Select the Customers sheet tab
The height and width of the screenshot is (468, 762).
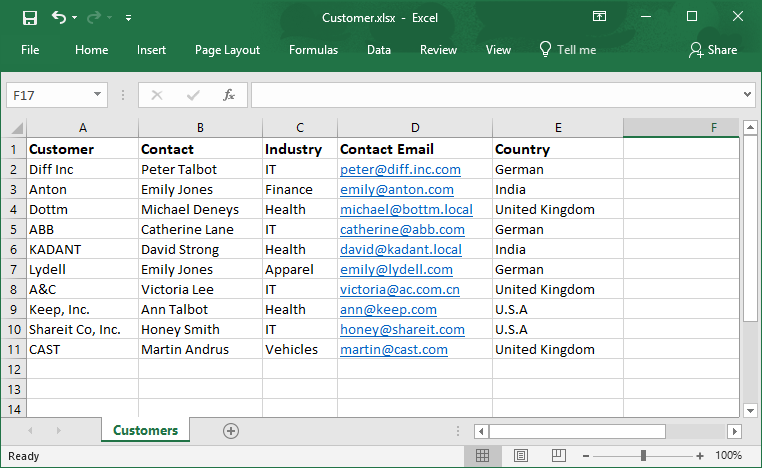[145, 430]
